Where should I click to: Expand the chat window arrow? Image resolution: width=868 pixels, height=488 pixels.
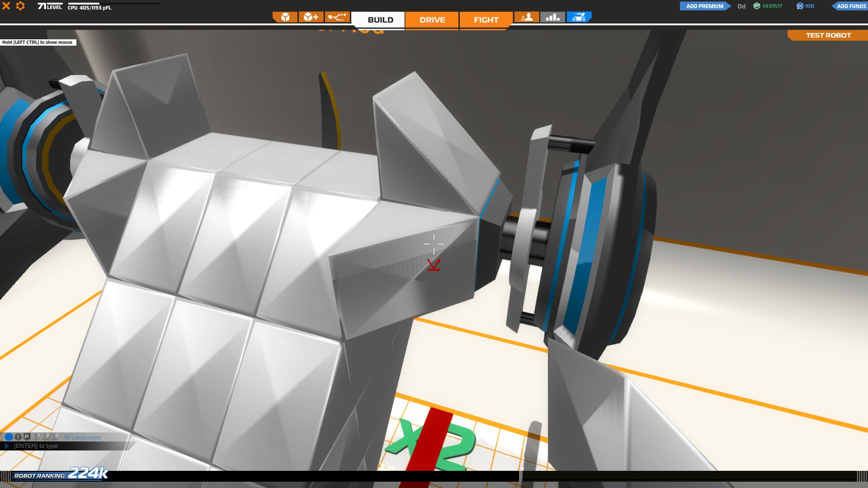[x=7, y=446]
